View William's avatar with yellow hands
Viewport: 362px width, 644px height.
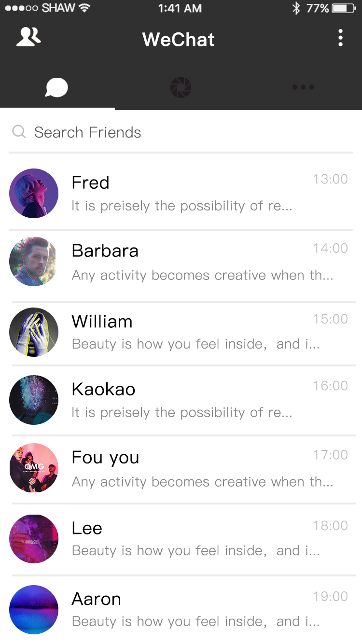pyautogui.click(x=34, y=332)
